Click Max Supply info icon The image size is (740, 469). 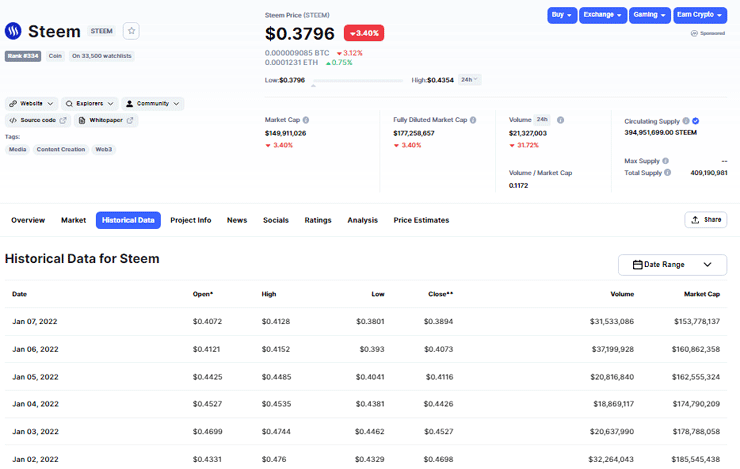tap(665, 161)
